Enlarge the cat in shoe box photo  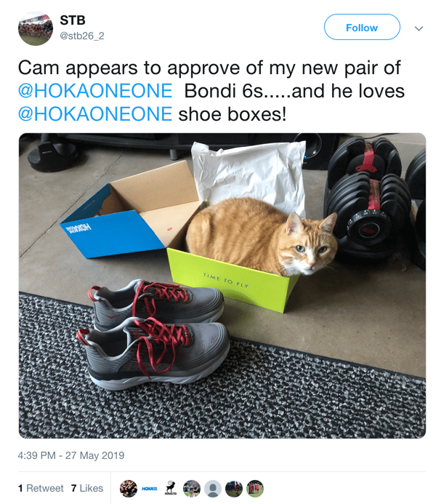[222, 285]
